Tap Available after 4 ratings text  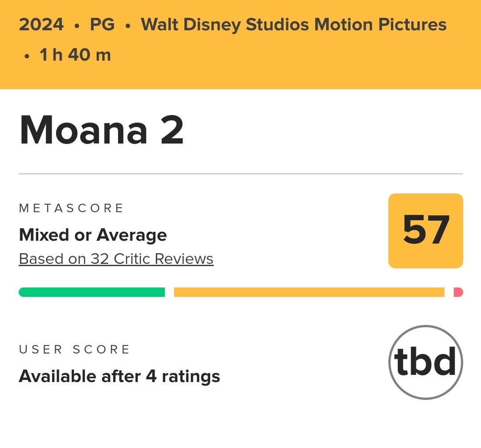(x=119, y=377)
